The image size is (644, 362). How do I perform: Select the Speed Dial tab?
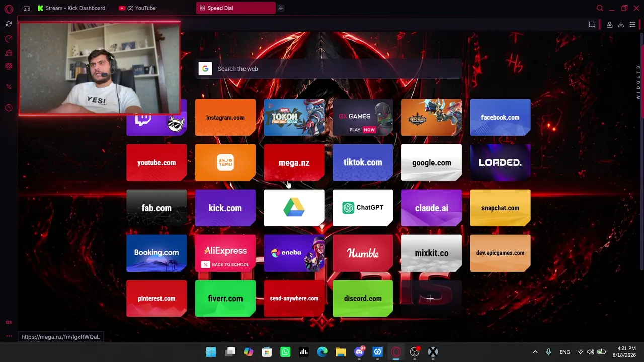(236, 8)
